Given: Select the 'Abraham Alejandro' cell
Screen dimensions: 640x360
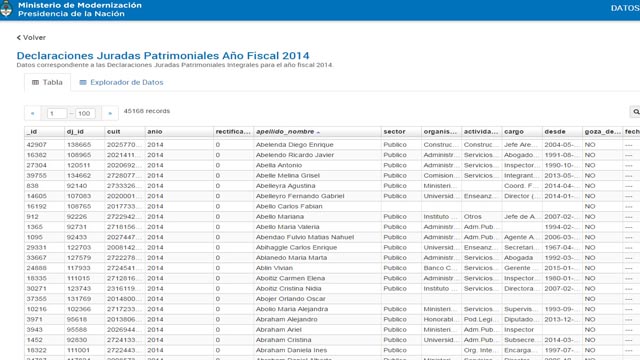Looking at the screenshot, I should click(x=318, y=320).
